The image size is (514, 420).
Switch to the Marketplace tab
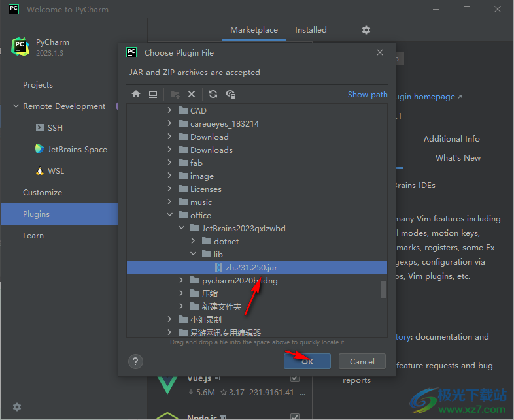pyautogui.click(x=254, y=30)
